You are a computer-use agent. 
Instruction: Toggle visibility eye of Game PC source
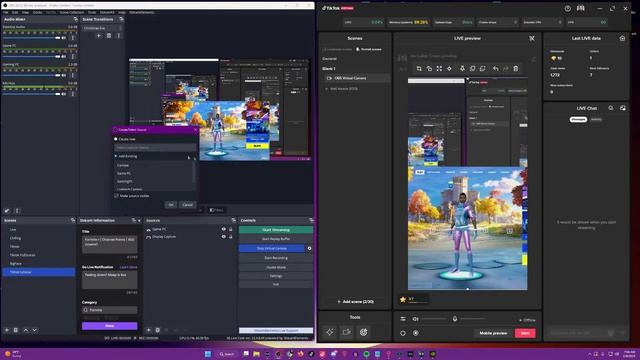pyautogui.click(x=223, y=229)
